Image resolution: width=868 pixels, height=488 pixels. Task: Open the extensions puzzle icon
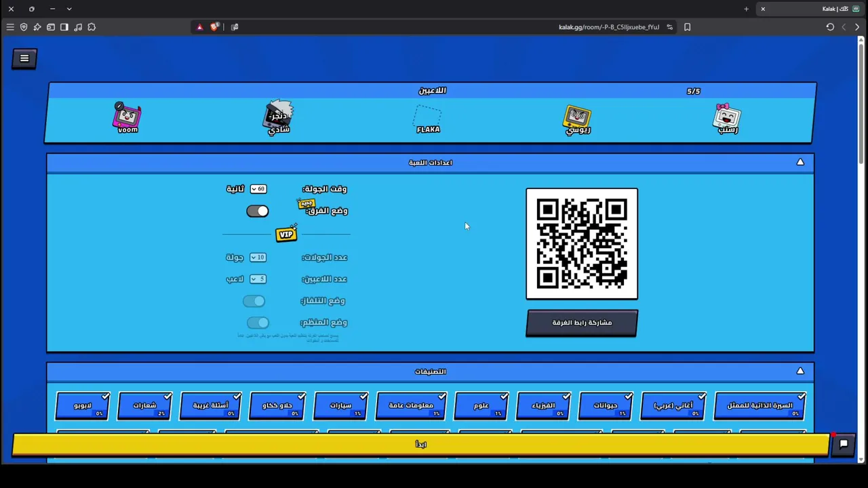(x=92, y=27)
